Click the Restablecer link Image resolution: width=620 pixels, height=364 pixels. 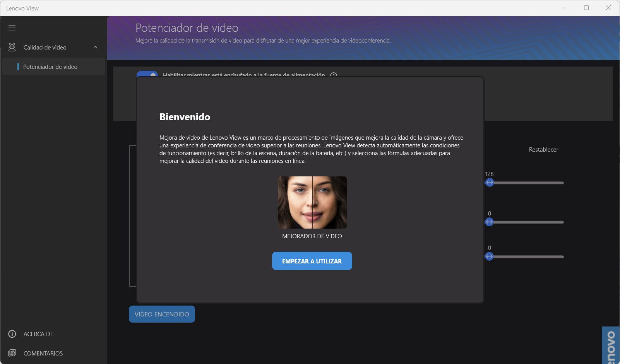[x=543, y=150]
